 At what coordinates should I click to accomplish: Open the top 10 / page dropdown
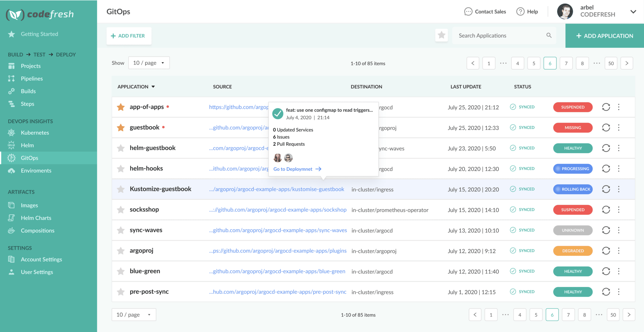149,63
